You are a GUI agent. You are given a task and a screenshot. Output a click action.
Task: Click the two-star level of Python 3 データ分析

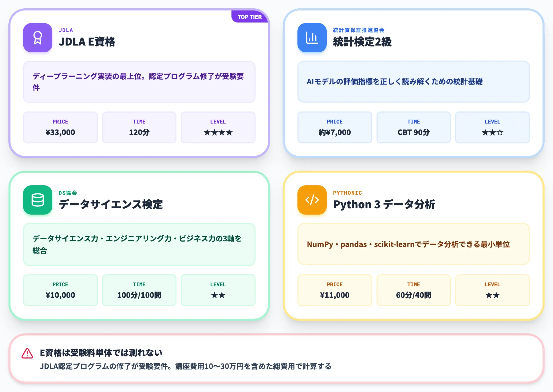coord(492,295)
